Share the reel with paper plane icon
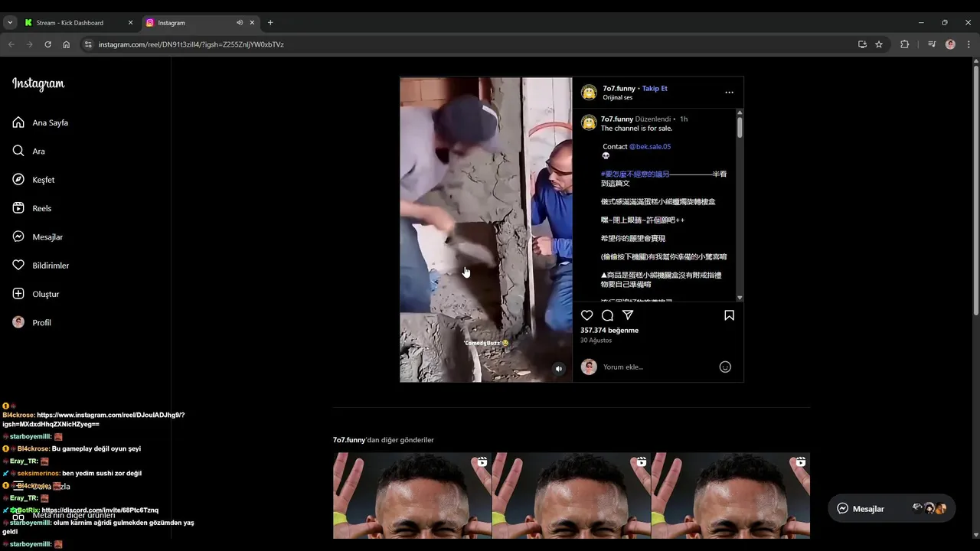The image size is (980, 551). click(x=628, y=315)
